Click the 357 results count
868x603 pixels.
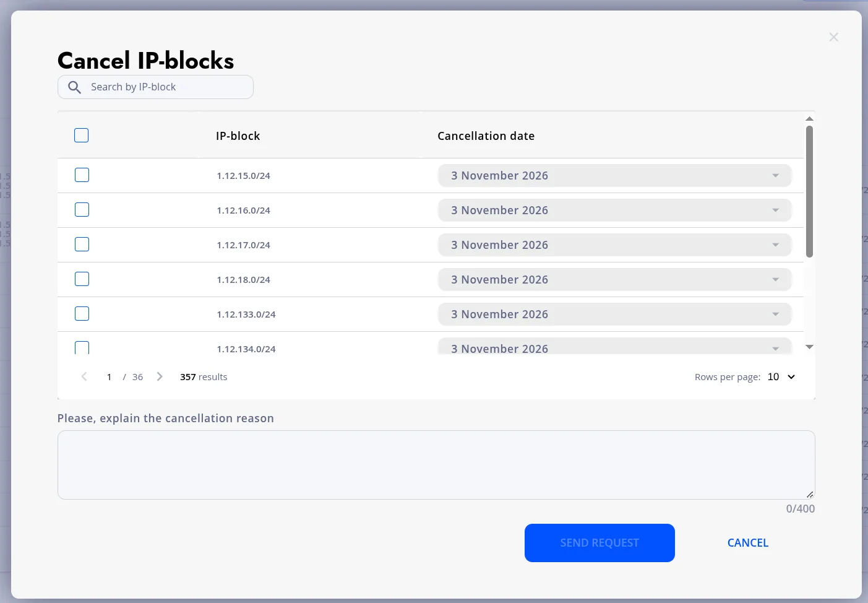(204, 377)
